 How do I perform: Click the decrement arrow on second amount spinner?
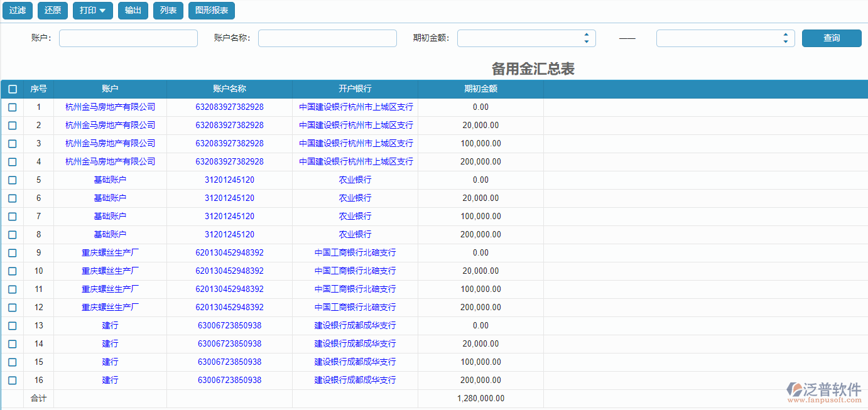(x=785, y=41)
